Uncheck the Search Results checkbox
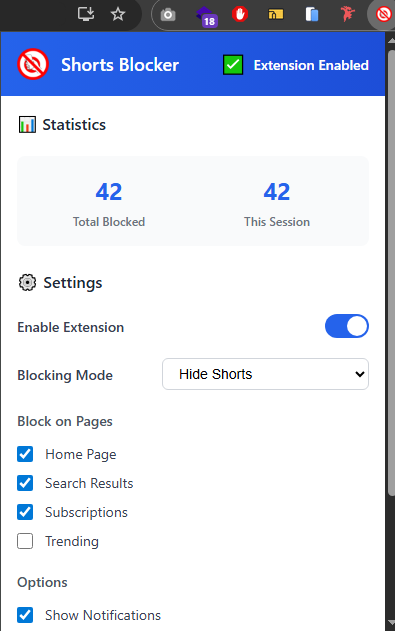 tap(25, 483)
